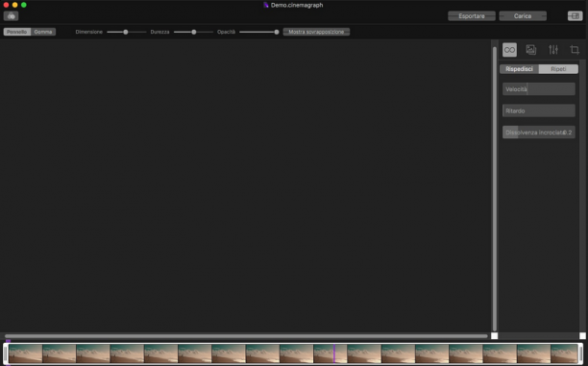Screen dimensions: 588x366
Task: Adjust the Durezza slider knob
Action: coord(194,33)
